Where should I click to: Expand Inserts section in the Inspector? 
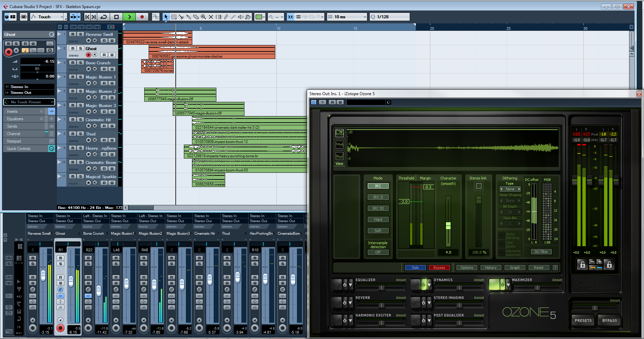(29, 111)
